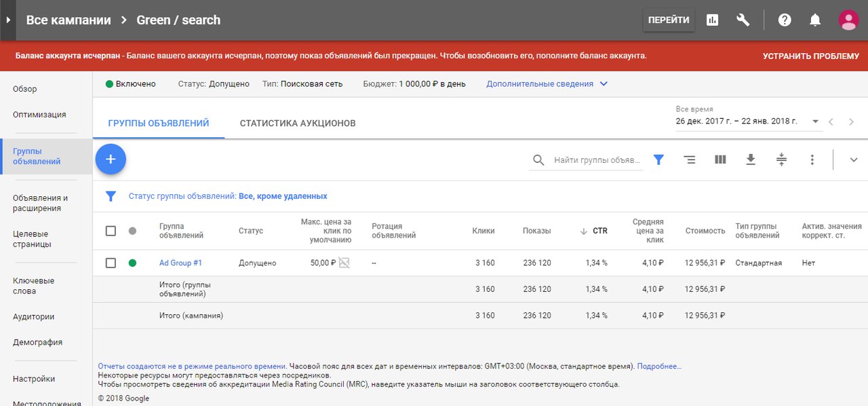The image size is (868, 406).
Task: Click УСТРАНИТЬ ПРОБЛЕМУ in red banner
Action: click(x=811, y=56)
